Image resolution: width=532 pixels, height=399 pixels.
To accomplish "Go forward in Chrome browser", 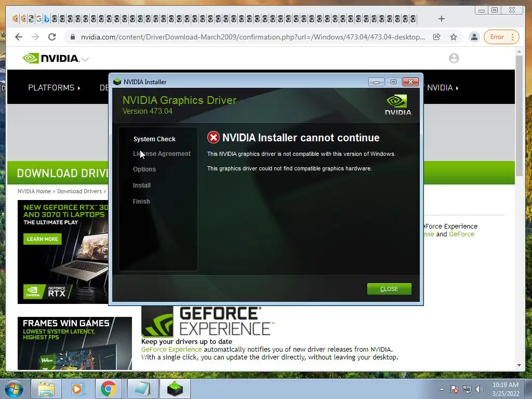I will click(35, 37).
